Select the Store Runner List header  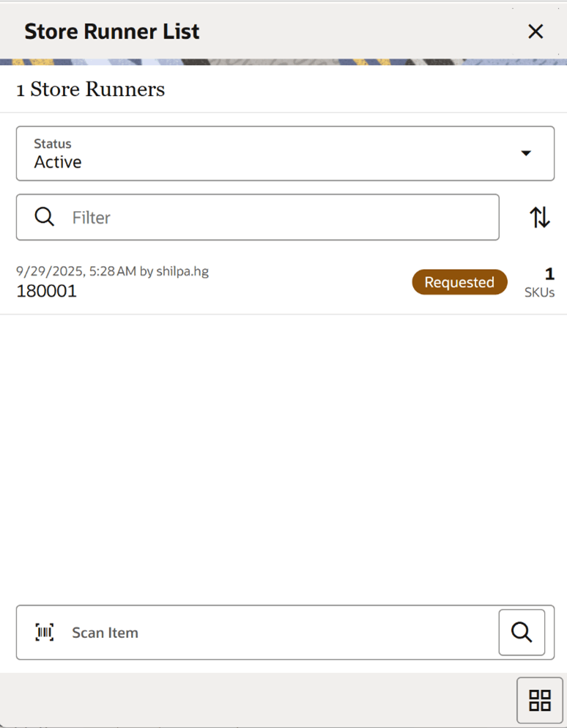tap(111, 31)
